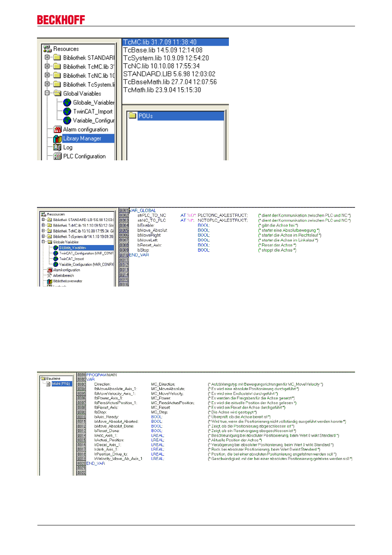This screenshot has height=555, width=392.
Task: Select Arbeitsbereich in Ressourcen tree
Action: 63,275
